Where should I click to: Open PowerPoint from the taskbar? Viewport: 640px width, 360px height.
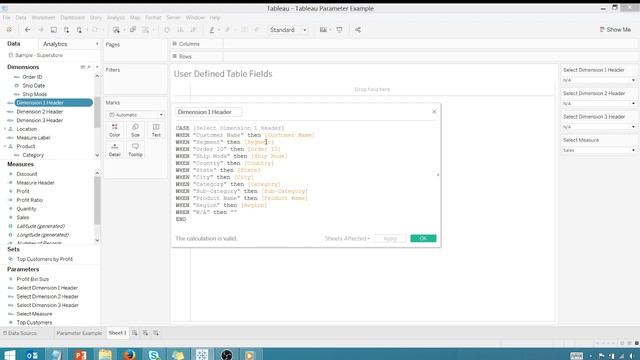click(x=81, y=355)
